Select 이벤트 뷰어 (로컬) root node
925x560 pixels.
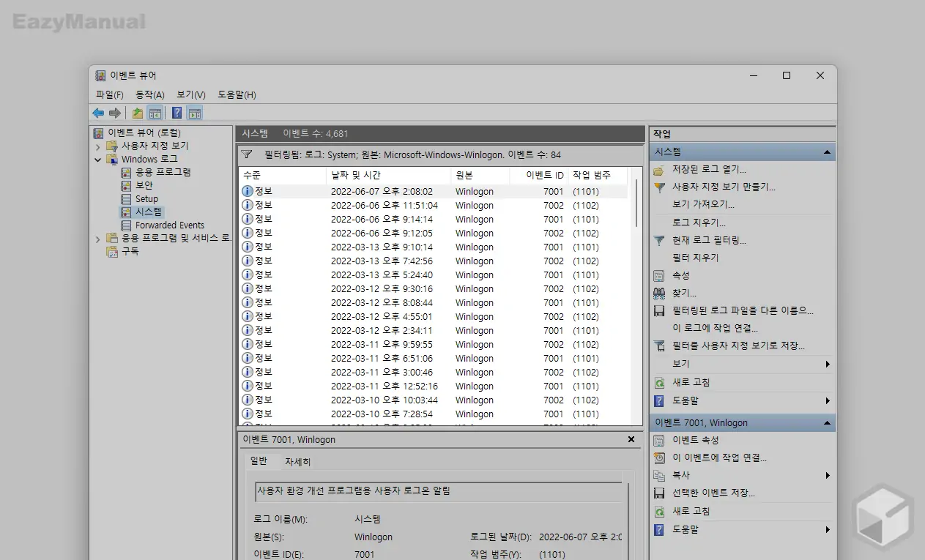(x=144, y=133)
